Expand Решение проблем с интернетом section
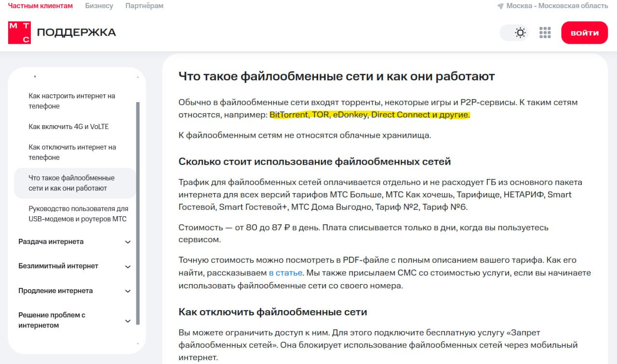The height and width of the screenshot is (364, 617). [128, 321]
